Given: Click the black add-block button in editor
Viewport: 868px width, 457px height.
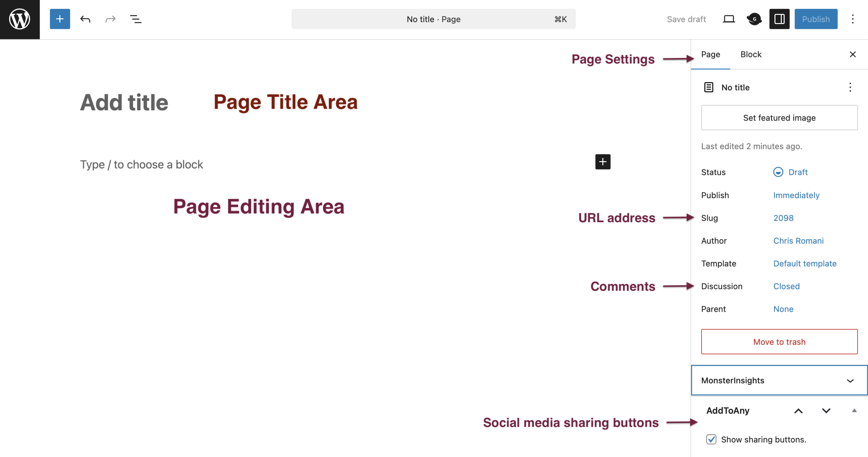Looking at the screenshot, I should pos(603,162).
